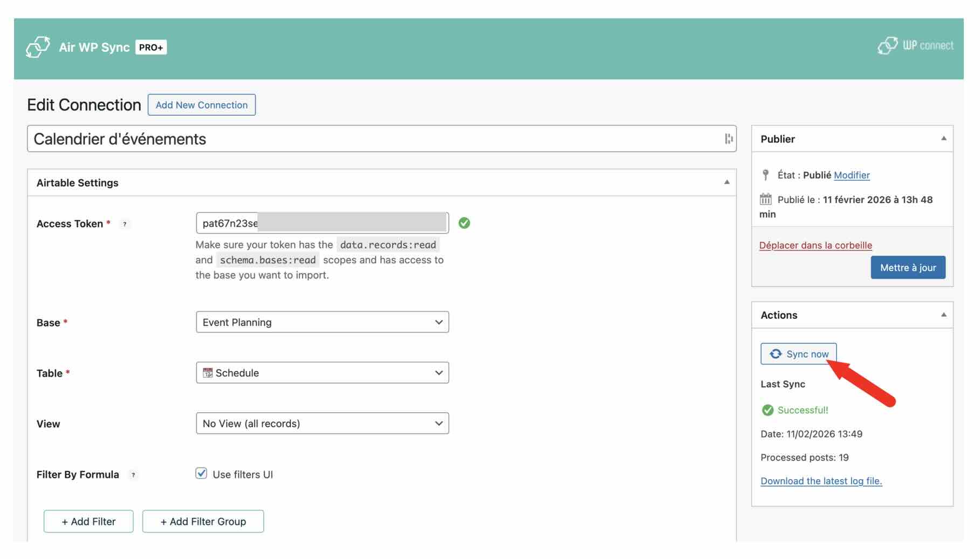980x559 pixels.
Task: Click the Air WP Sync title text
Action: click(x=94, y=47)
